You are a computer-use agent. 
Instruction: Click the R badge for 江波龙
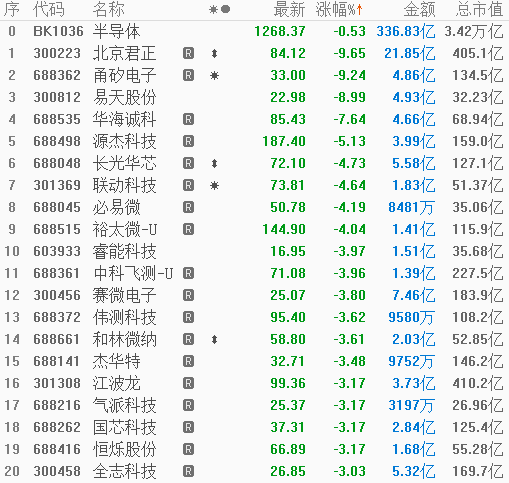pos(188,383)
